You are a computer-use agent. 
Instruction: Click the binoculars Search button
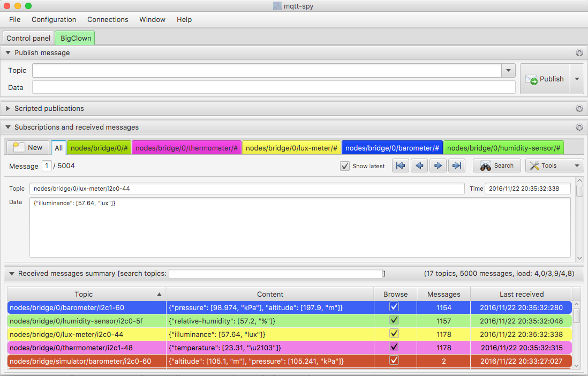[x=496, y=166]
